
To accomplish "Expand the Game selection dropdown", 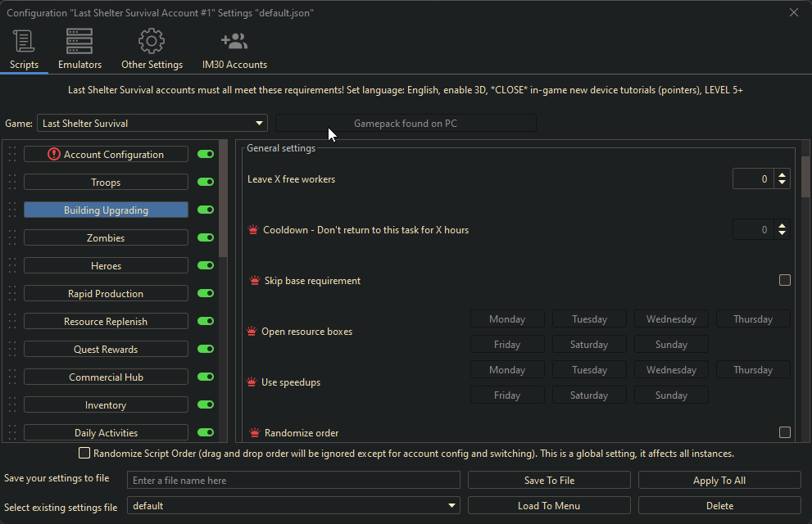I will coord(260,124).
